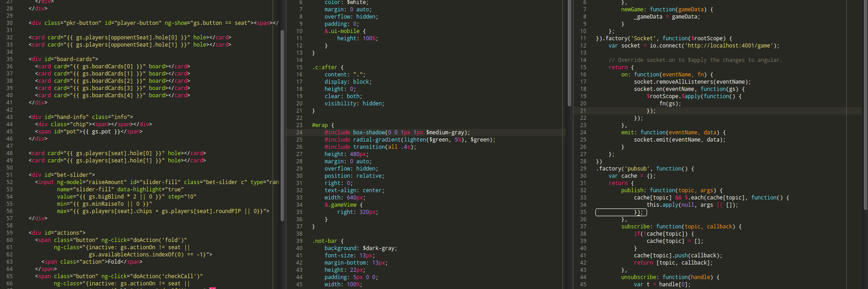Screen dimensions: 868x289
Task: Click the .not-bar selector line
Action: (x=328, y=241)
